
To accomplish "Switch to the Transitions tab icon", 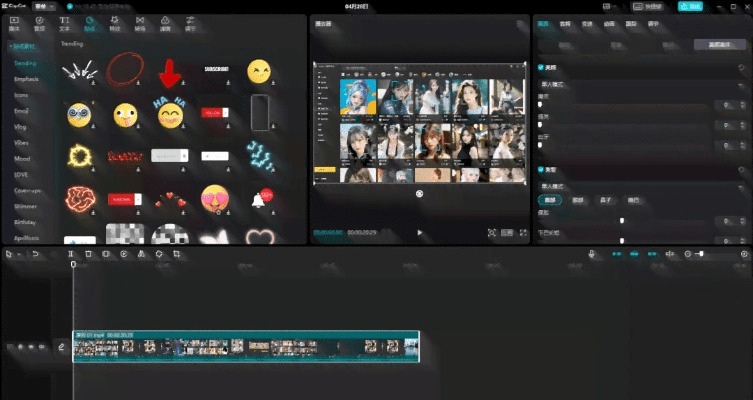I will click(139, 21).
